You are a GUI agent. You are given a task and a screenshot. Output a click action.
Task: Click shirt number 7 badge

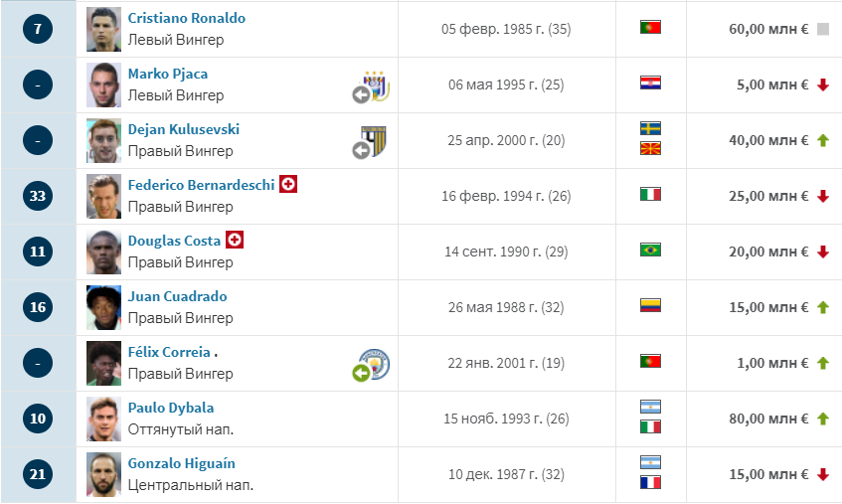pyautogui.click(x=38, y=29)
